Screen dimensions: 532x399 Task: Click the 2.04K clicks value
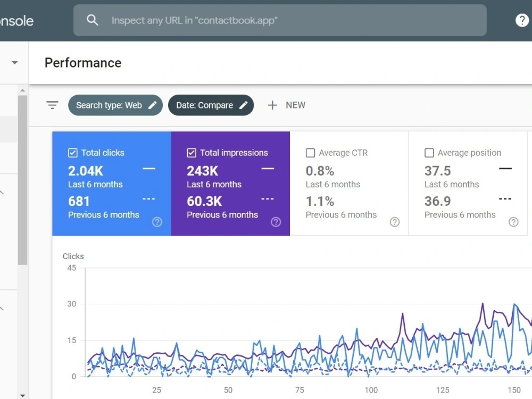86,171
